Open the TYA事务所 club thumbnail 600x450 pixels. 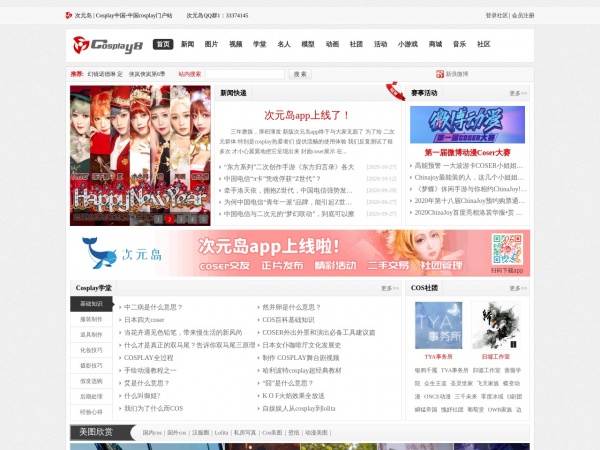pyautogui.click(x=438, y=326)
